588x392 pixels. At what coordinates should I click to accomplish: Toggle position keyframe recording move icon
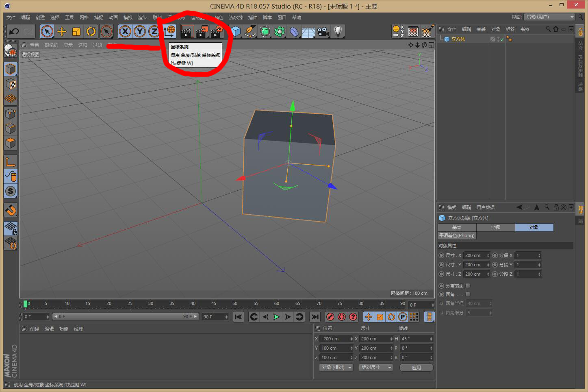pyautogui.click(x=369, y=317)
